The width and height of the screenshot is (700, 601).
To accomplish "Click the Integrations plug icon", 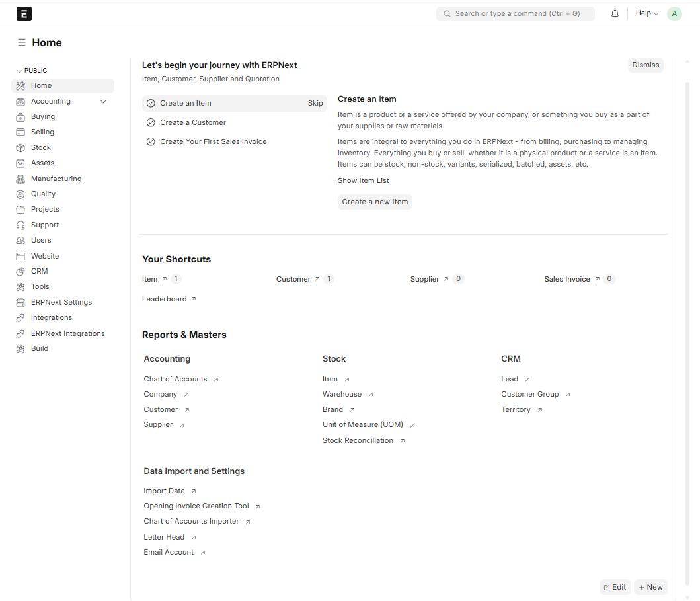I will point(20,318).
